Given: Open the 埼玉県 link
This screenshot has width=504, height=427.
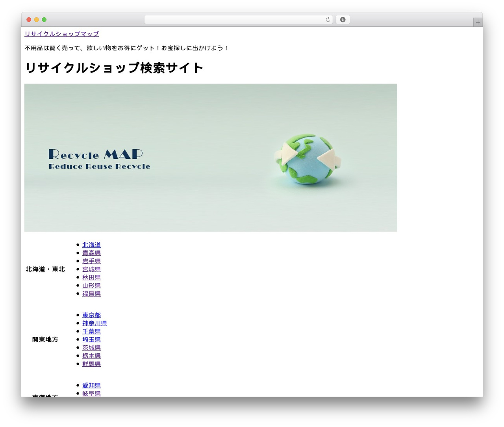Looking at the screenshot, I should coord(91,340).
